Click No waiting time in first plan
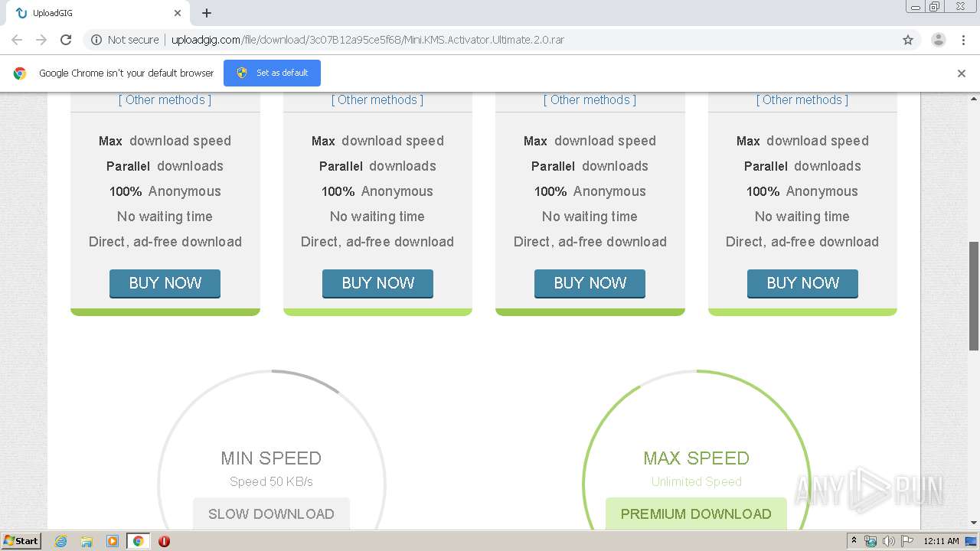The height and width of the screenshot is (551, 980). [165, 217]
